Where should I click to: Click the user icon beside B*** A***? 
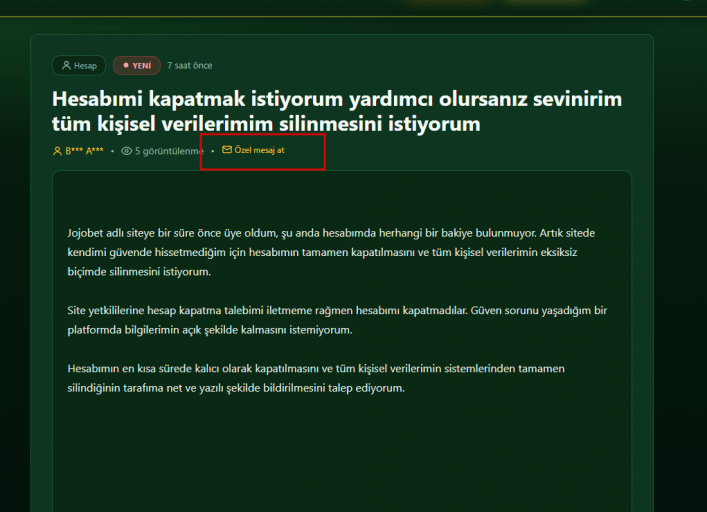(57, 151)
